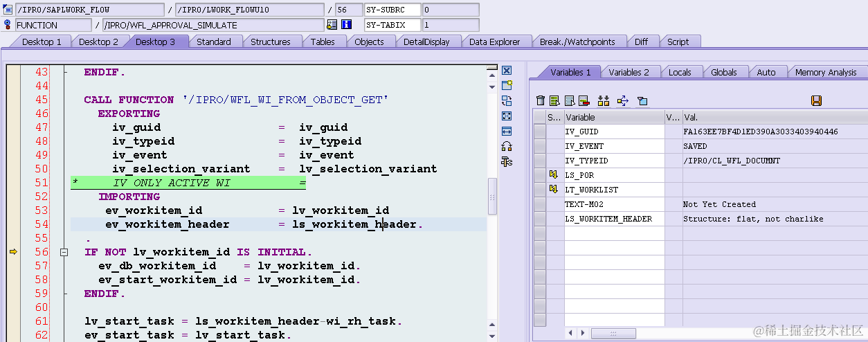This screenshot has width=868, height=342.
Task: Open the Data Explorer tab
Action: click(x=494, y=42)
